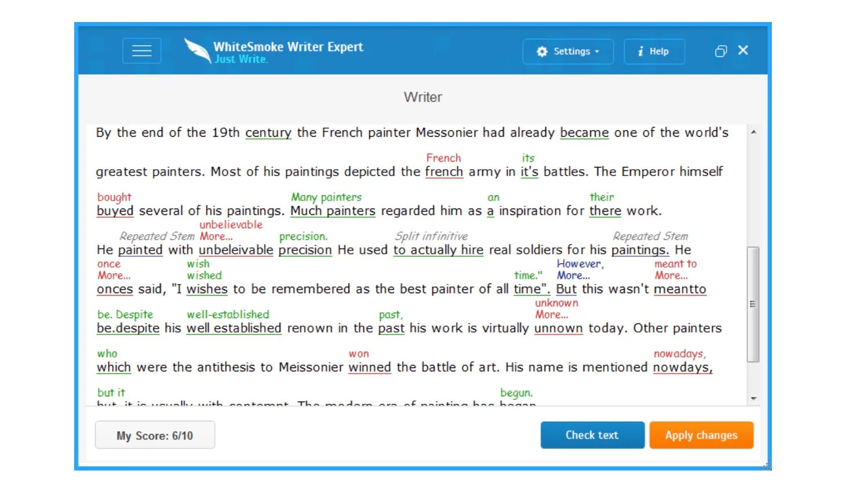Choose the 'an' correction suggestion
868x496 pixels.
point(493,198)
